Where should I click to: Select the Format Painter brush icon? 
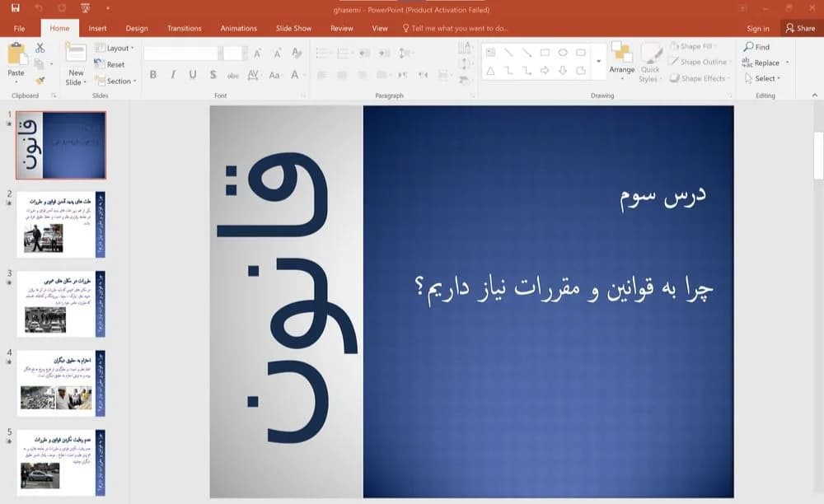[40, 81]
